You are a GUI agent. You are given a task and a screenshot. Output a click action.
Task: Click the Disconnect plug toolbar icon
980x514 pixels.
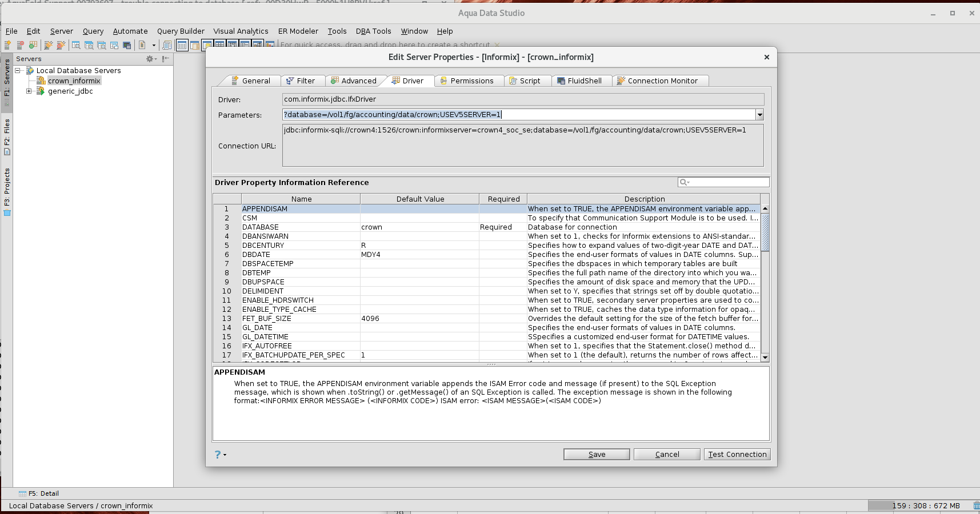pos(61,45)
